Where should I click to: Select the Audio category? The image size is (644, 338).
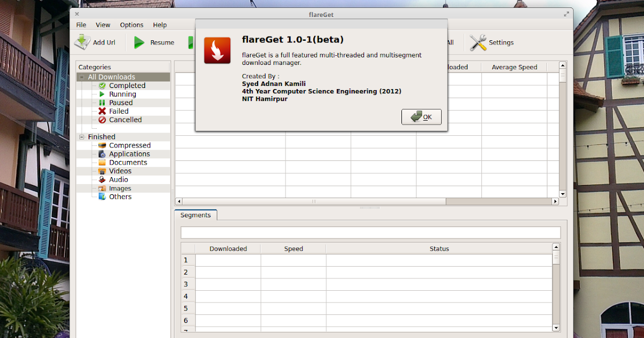[119, 180]
